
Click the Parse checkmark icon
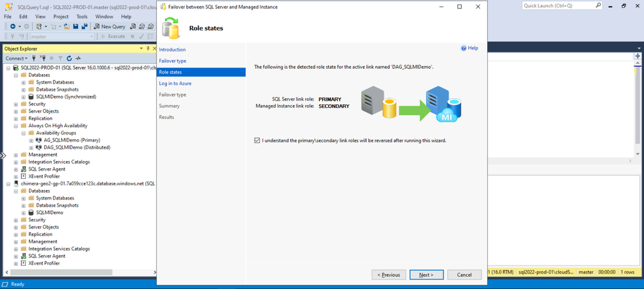(141, 37)
